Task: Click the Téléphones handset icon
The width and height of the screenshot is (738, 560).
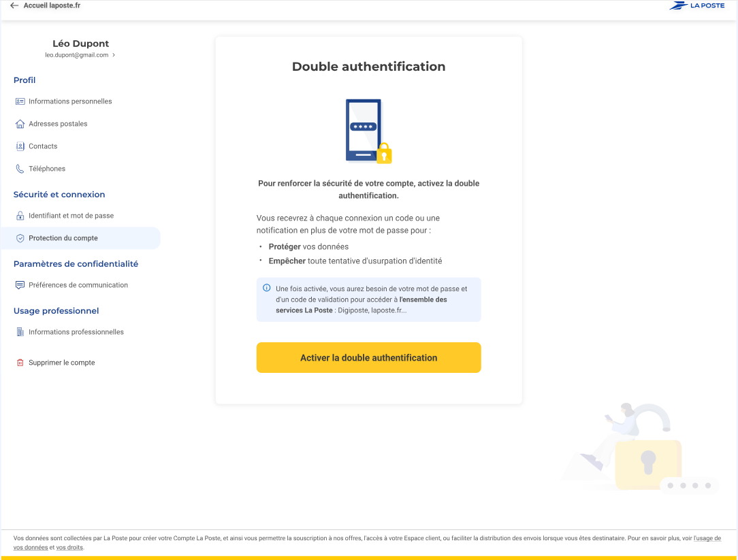Action: coord(20,169)
